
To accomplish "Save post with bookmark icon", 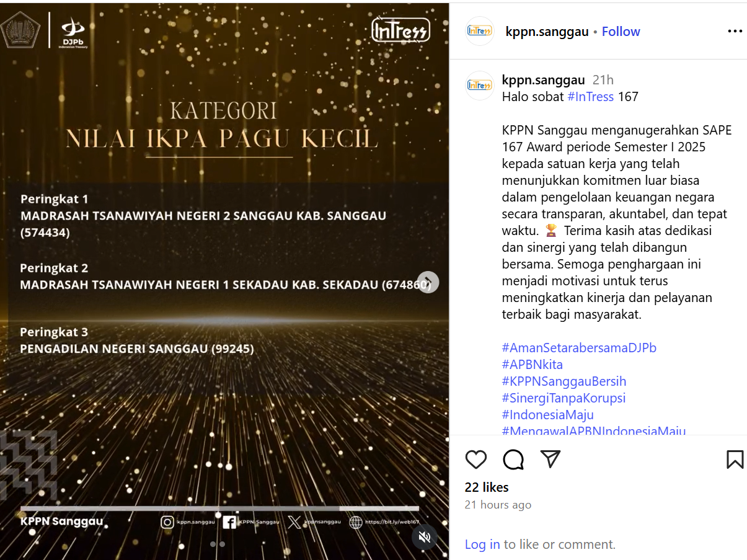I will coord(735,459).
